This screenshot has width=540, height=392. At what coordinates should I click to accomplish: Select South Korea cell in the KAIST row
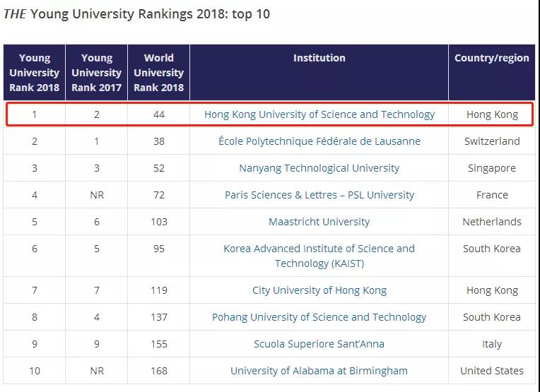pos(492,256)
